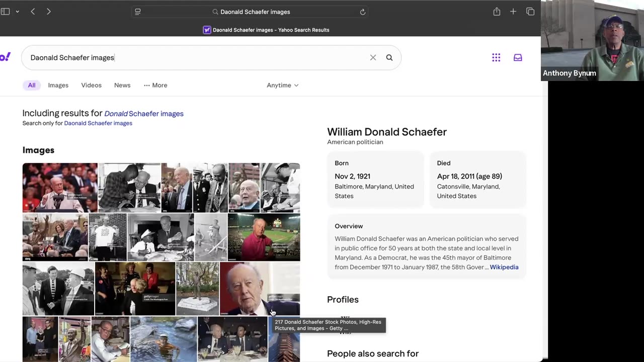Click the People also search for heading

click(x=373, y=353)
